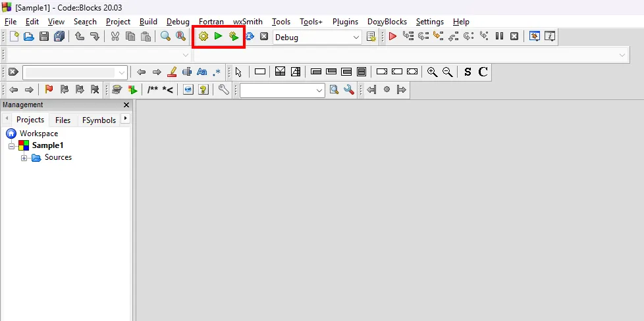
Task: Switch to the Files tab
Action: (x=63, y=120)
